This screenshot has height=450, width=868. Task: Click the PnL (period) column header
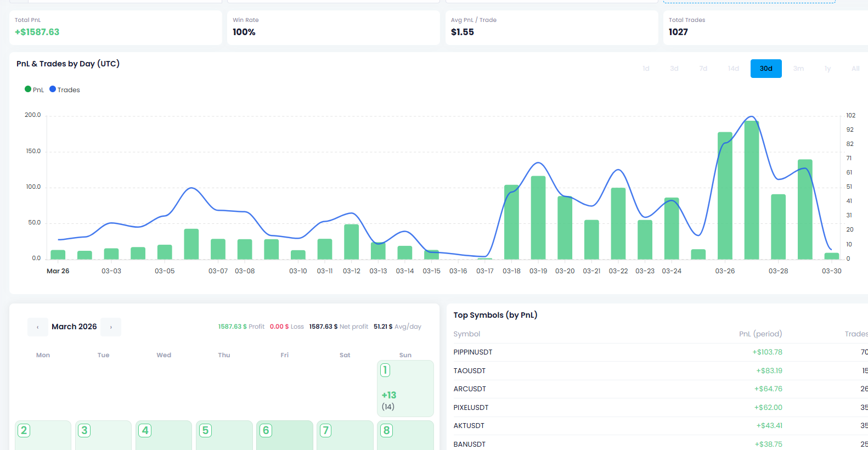pyautogui.click(x=760, y=334)
